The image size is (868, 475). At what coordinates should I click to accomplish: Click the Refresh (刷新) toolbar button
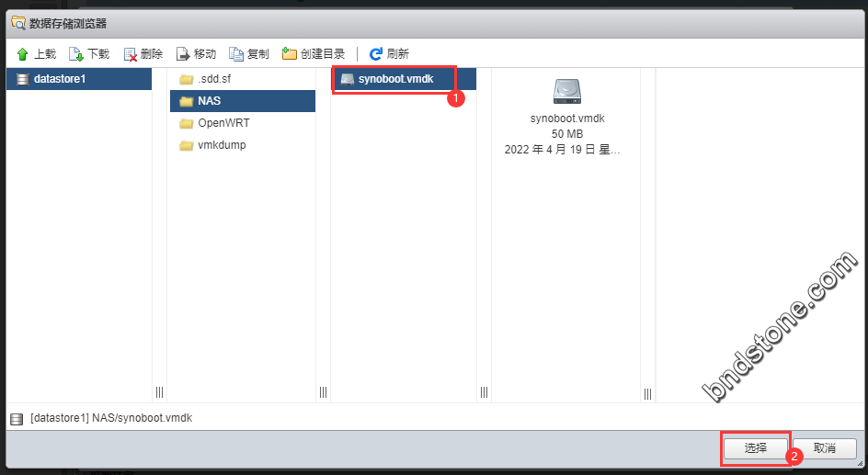click(389, 53)
